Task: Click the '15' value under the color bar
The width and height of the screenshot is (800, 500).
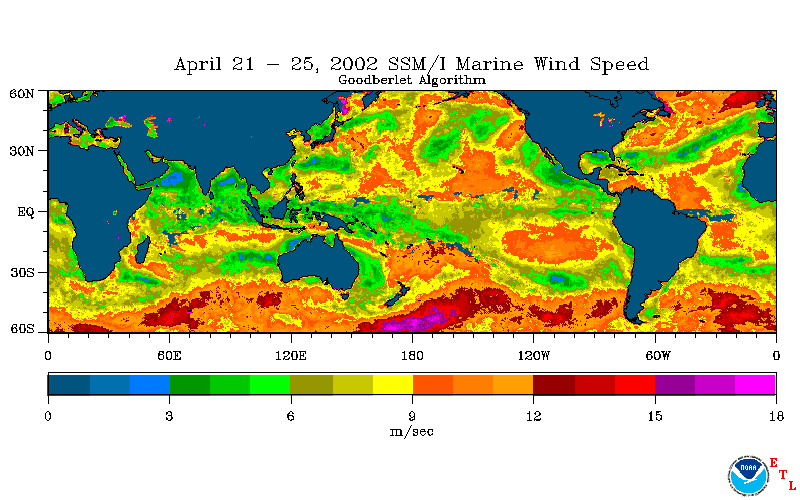Action: click(655, 416)
